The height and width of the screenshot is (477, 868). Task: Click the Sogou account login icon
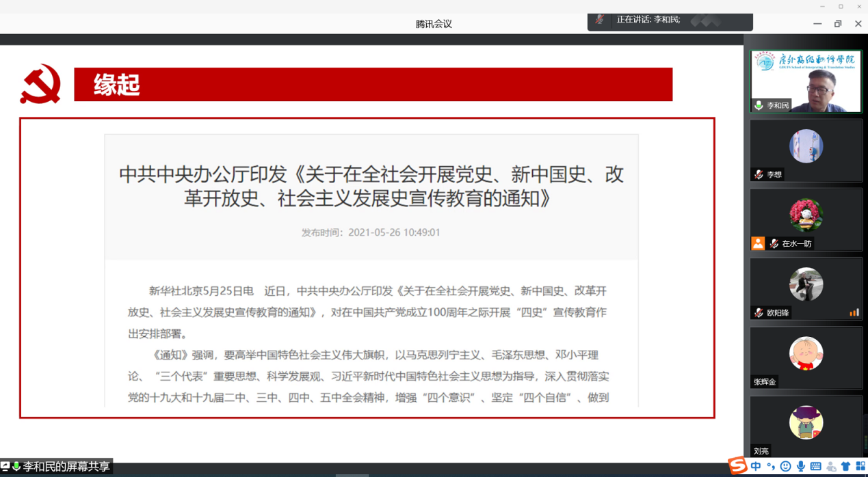coord(831,467)
